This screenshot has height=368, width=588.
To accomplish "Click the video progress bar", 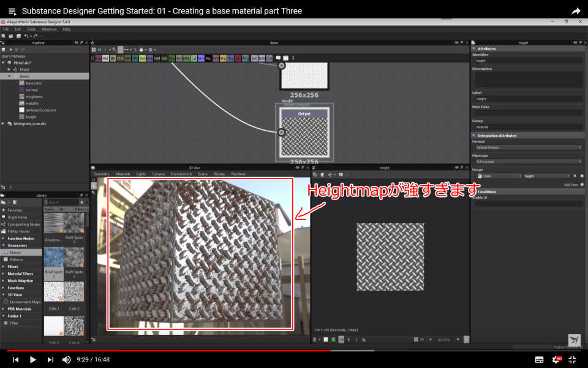I will (x=294, y=351).
